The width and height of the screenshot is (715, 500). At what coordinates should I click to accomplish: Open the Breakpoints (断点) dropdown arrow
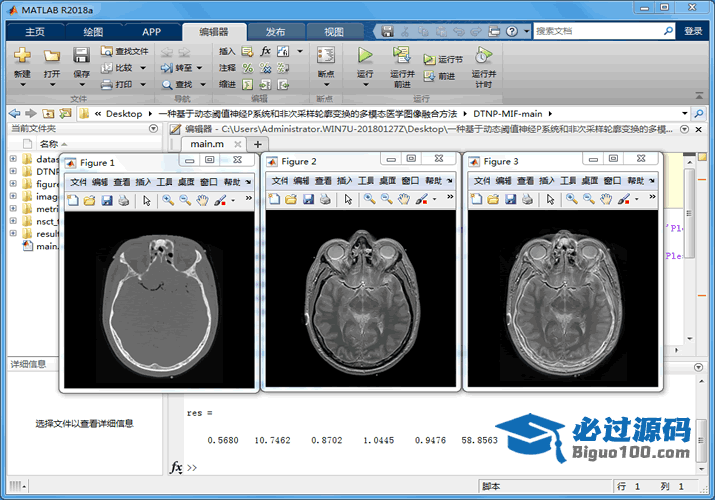(326, 85)
